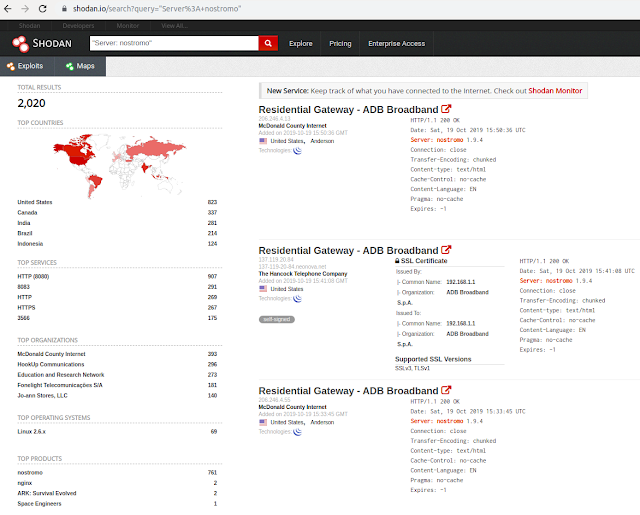Click Developers in the top black bar
The image size is (640, 515).
click(x=78, y=26)
